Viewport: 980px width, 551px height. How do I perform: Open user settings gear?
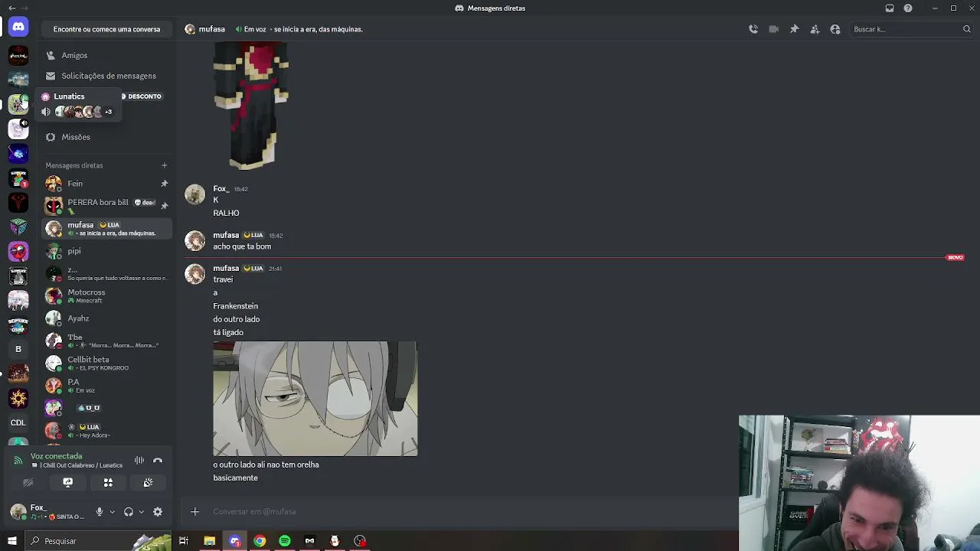[x=158, y=512]
